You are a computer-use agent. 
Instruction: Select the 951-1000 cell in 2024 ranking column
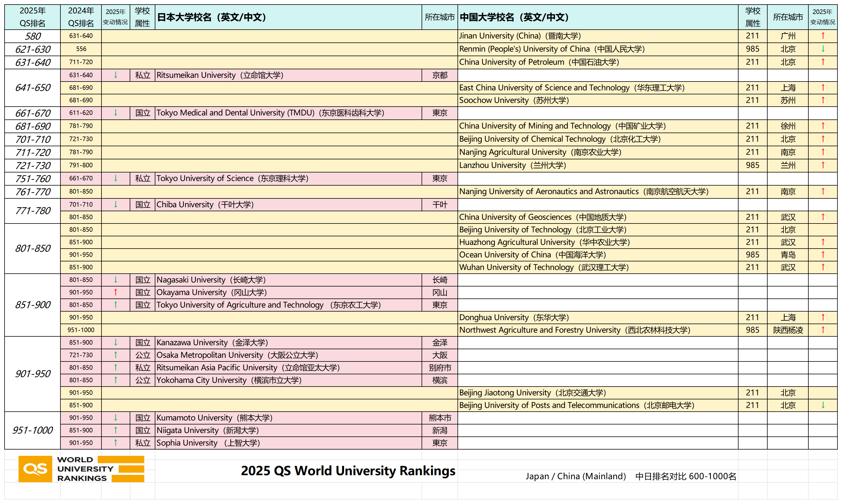pyautogui.click(x=81, y=330)
